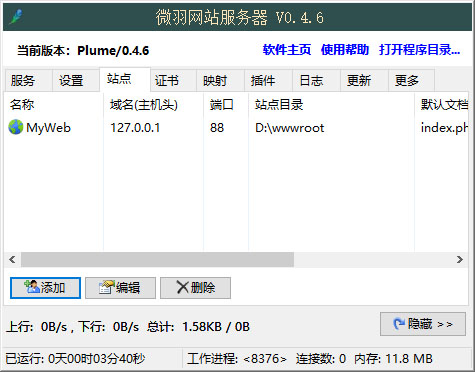Click the 已运行 uptime status text

pos(75,359)
